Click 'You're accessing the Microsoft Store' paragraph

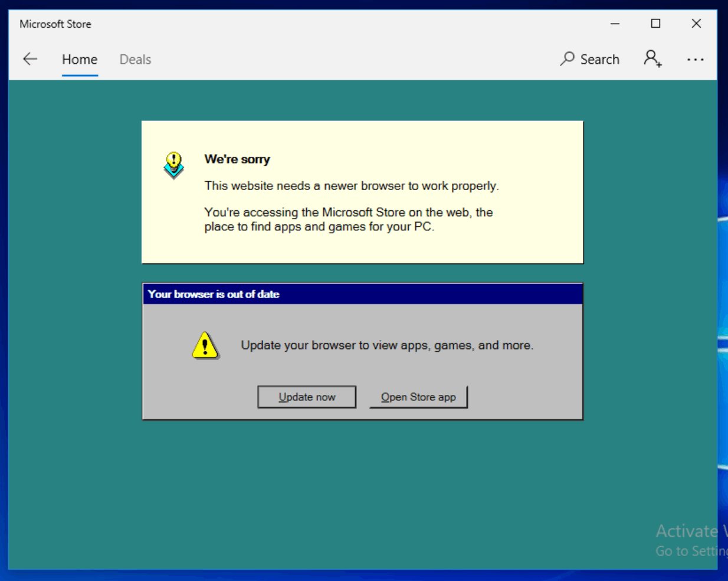pos(349,220)
